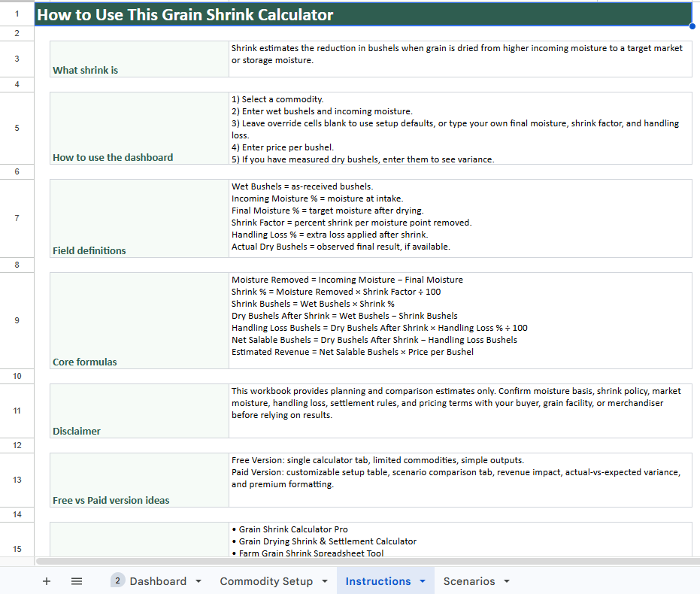The image size is (700, 594).
Task: Open the Scenarios tab dropdown menu
Action: click(507, 580)
